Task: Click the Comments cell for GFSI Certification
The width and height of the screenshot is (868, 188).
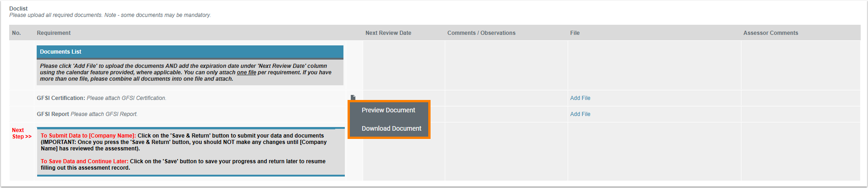Action: (x=506, y=98)
